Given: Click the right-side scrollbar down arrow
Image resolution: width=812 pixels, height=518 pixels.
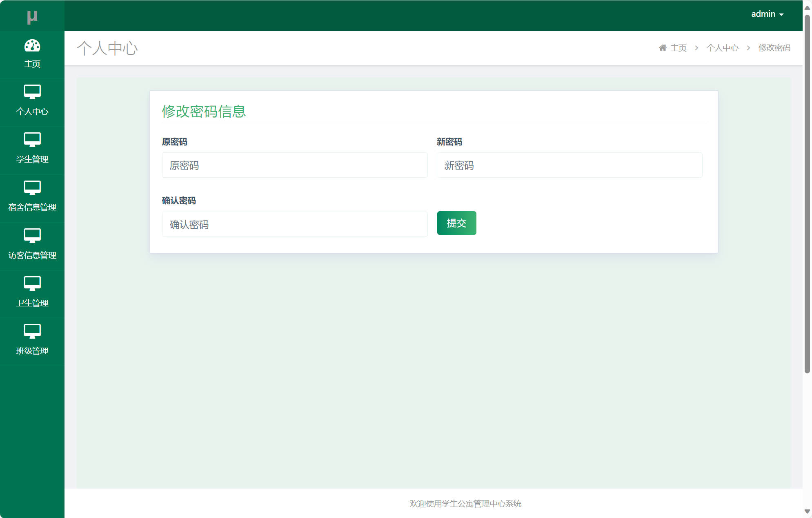Looking at the screenshot, I should click(x=807, y=511).
